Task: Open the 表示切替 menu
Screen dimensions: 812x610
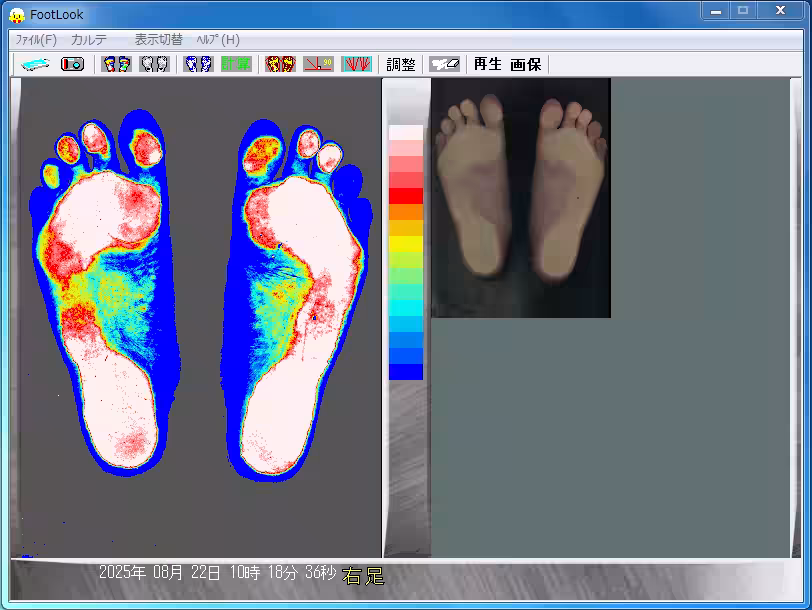Action: (158, 40)
